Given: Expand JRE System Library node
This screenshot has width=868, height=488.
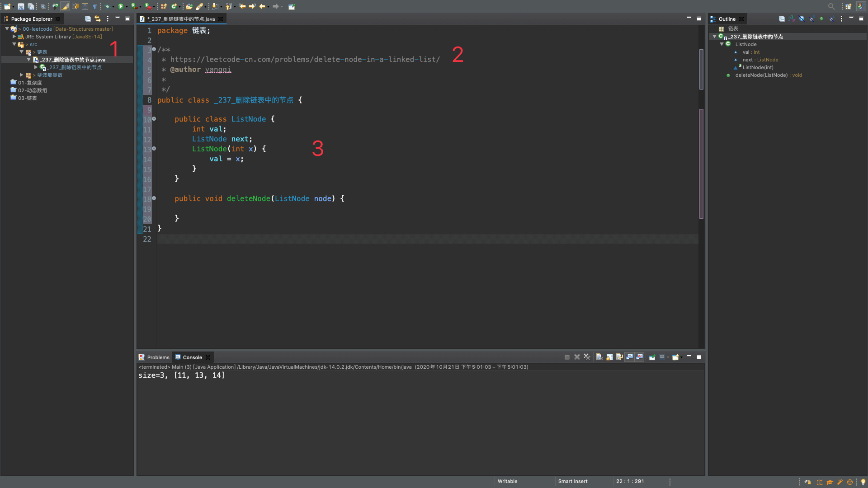Looking at the screenshot, I should pos(14,36).
